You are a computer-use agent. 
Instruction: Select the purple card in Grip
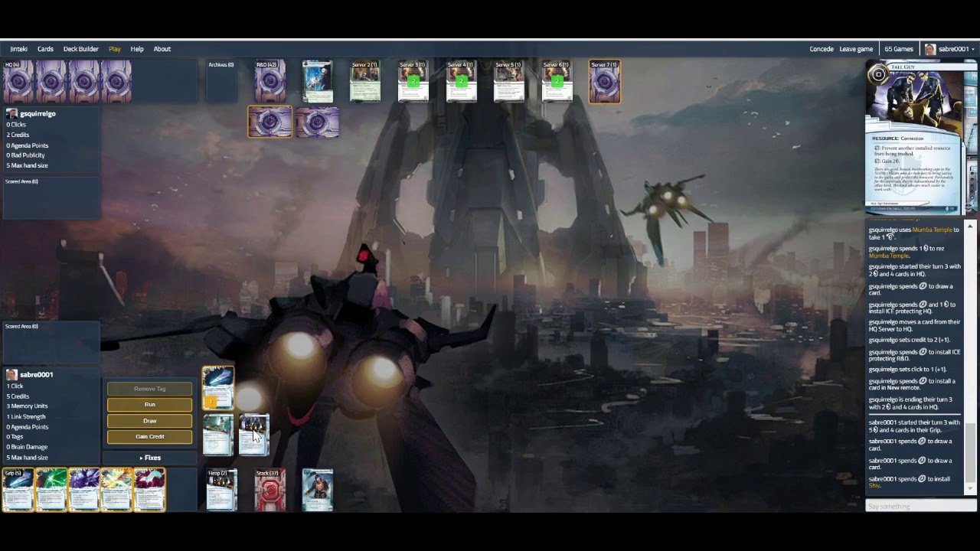click(84, 490)
